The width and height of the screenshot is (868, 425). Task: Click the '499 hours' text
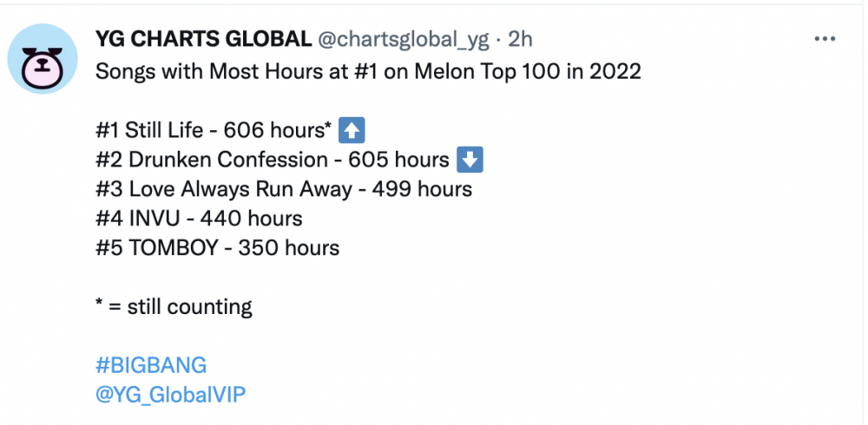click(x=423, y=189)
